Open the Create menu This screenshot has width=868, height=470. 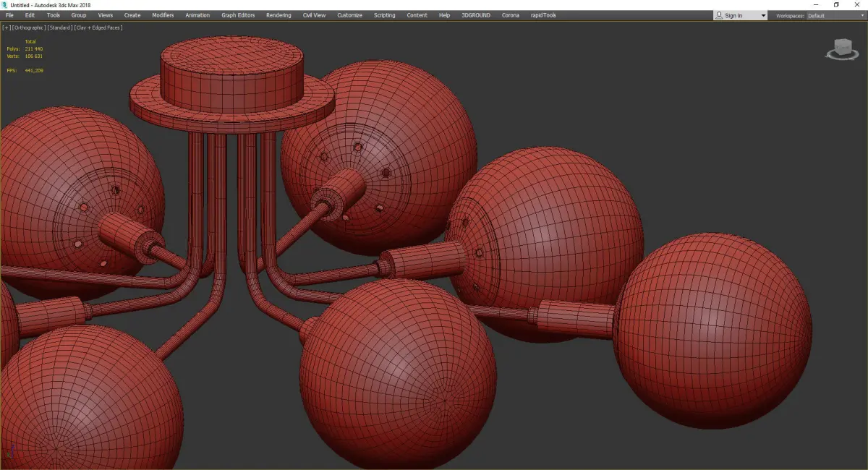pyautogui.click(x=132, y=15)
